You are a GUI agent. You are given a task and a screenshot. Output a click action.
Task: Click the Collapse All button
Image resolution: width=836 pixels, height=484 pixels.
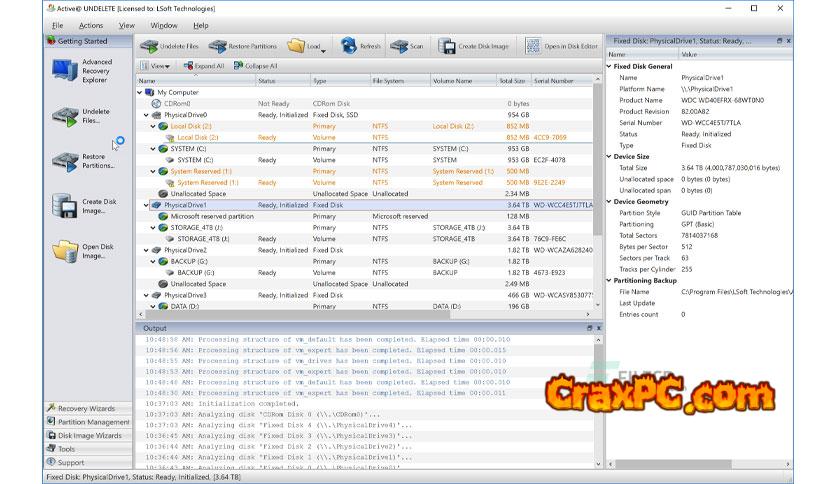[257, 66]
